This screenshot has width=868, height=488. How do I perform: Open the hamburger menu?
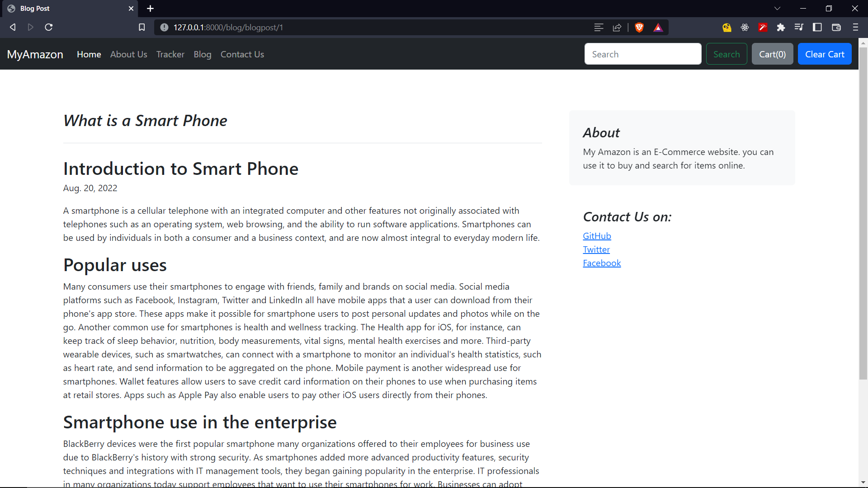855,27
